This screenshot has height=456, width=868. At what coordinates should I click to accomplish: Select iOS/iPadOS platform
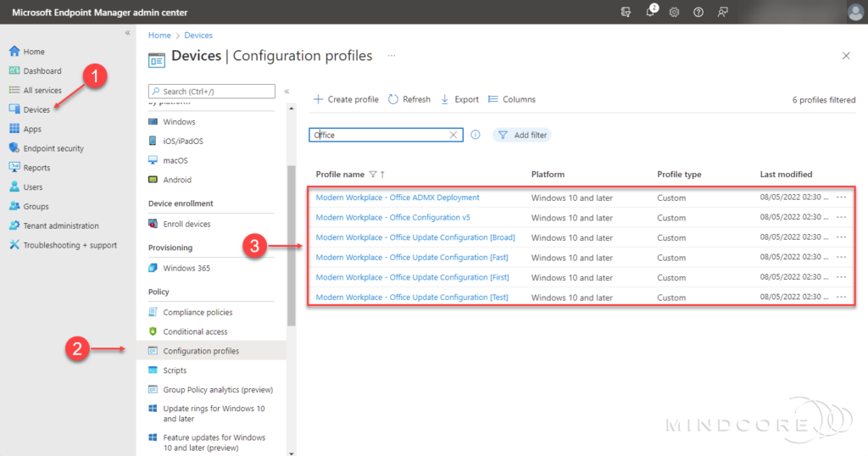coord(175,141)
